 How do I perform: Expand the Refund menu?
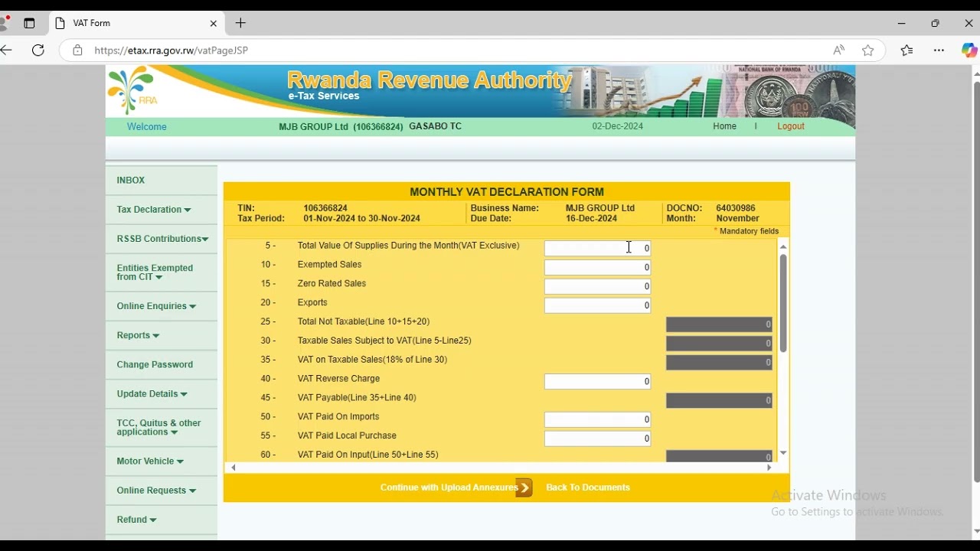point(162,520)
